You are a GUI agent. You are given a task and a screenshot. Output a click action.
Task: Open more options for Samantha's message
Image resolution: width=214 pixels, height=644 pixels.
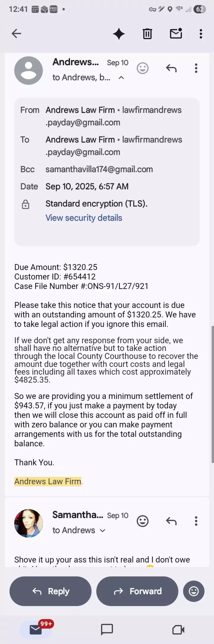(196, 521)
